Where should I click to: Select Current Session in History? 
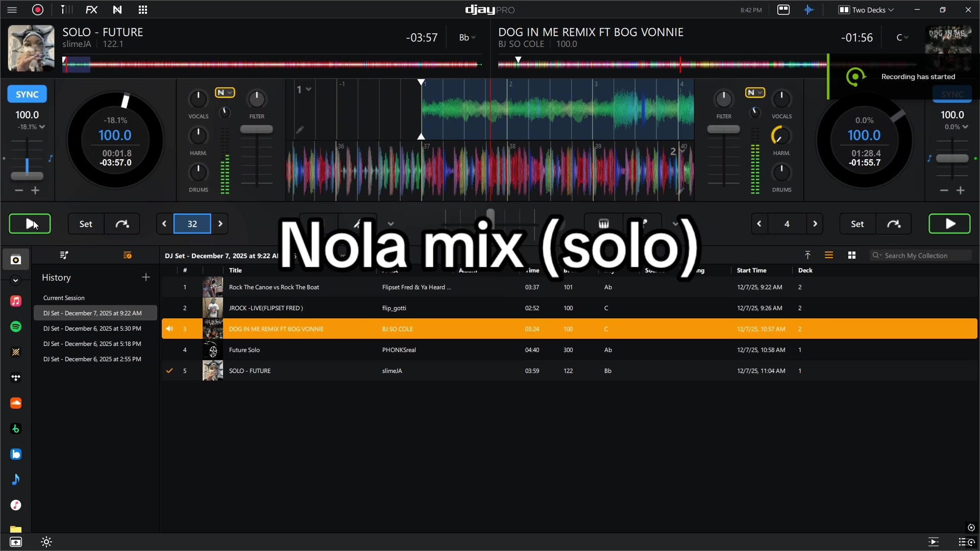point(64,298)
